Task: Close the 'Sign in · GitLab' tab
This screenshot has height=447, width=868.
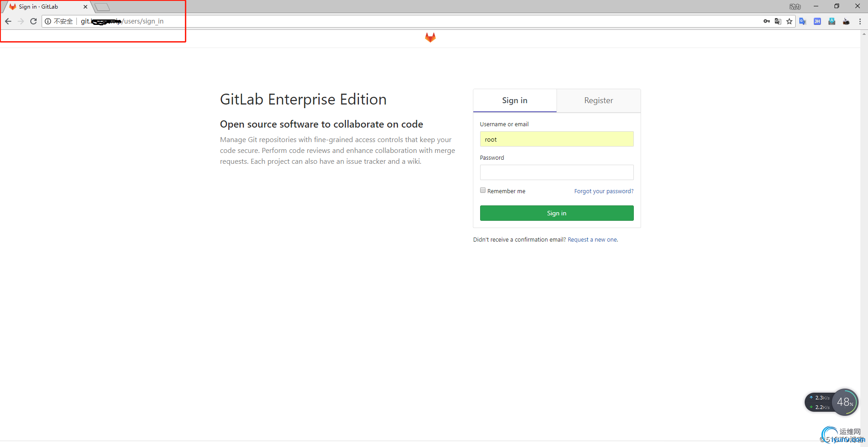Action: (85, 7)
